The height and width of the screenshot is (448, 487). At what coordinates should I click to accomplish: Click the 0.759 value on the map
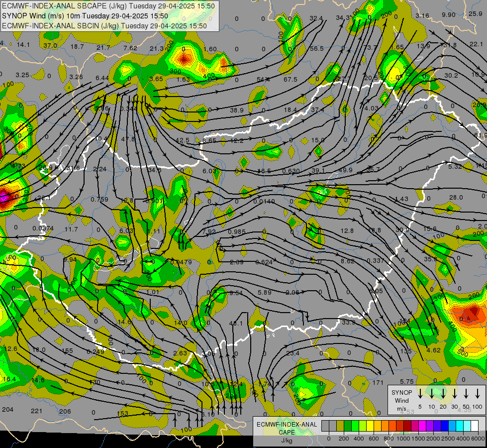pos(99,199)
